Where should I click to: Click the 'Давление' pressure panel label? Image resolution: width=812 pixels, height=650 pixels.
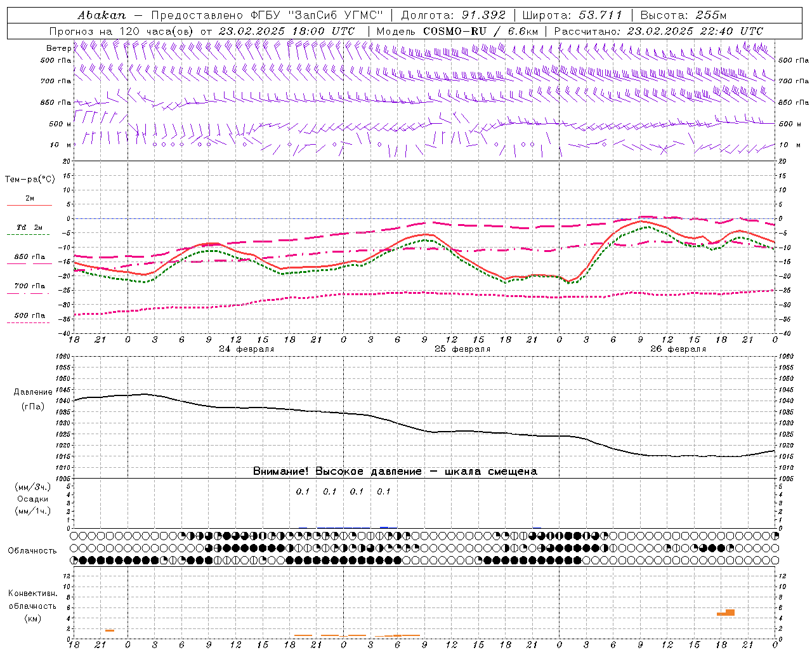(x=33, y=392)
